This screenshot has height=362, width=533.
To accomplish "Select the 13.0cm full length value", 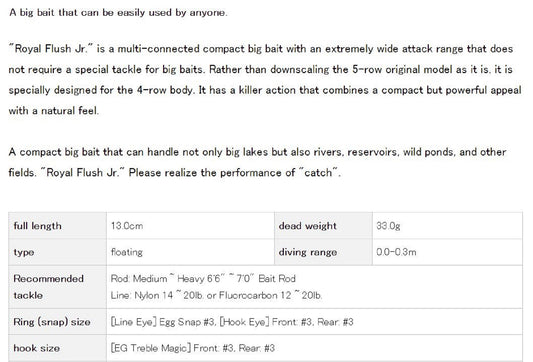I will 127,226.
